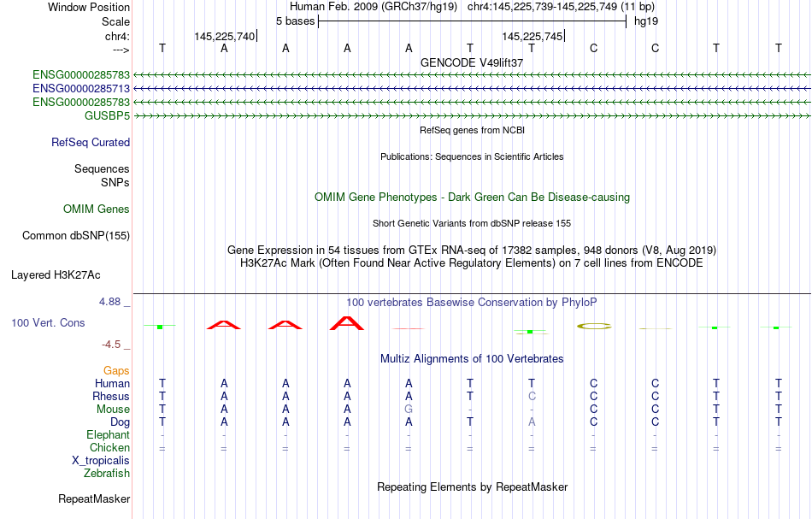Click the 4.88 PhyloP upper limit value
The width and height of the screenshot is (812, 519).
point(109,302)
